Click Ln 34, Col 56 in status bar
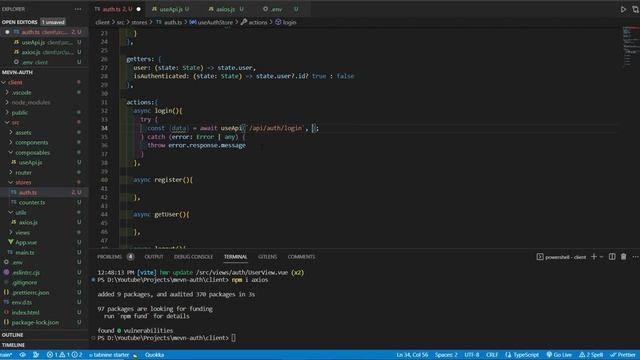Image resolution: width=640 pixels, height=360 pixels. coord(412,355)
